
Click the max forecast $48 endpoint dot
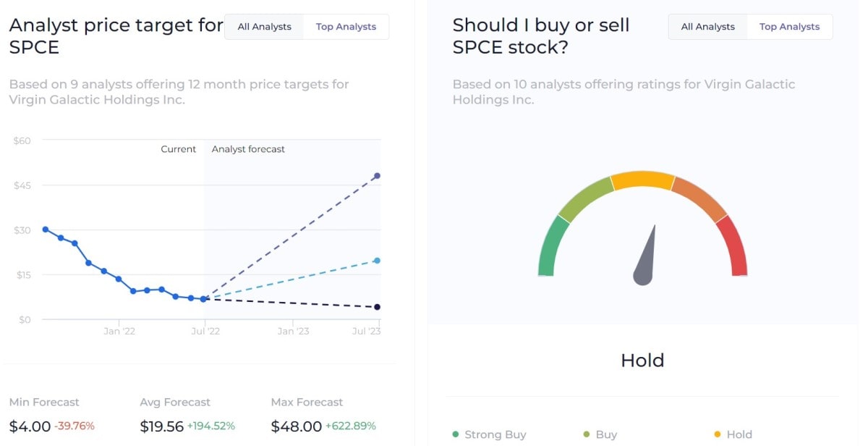[377, 176]
